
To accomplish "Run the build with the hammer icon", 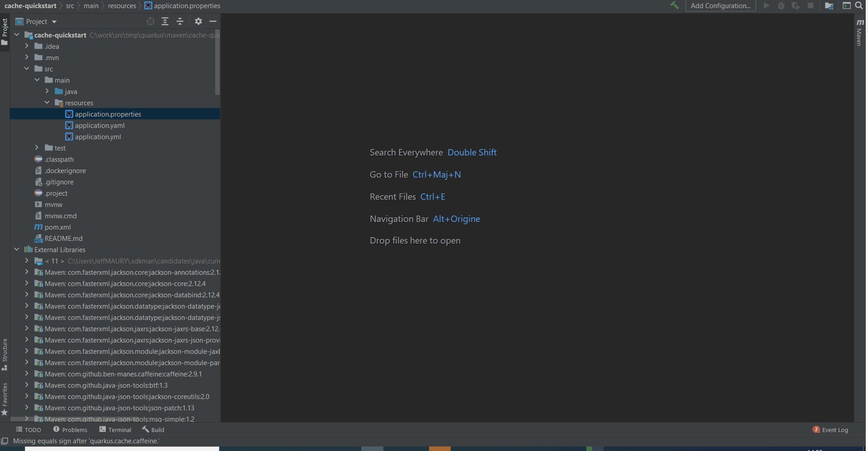I will [675, 5].
